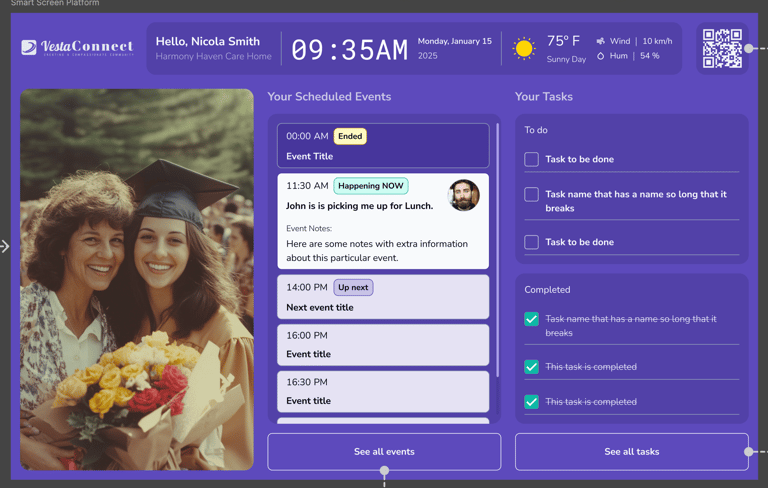
Task: Click the events list scrollbar
Action: point(498,250)
